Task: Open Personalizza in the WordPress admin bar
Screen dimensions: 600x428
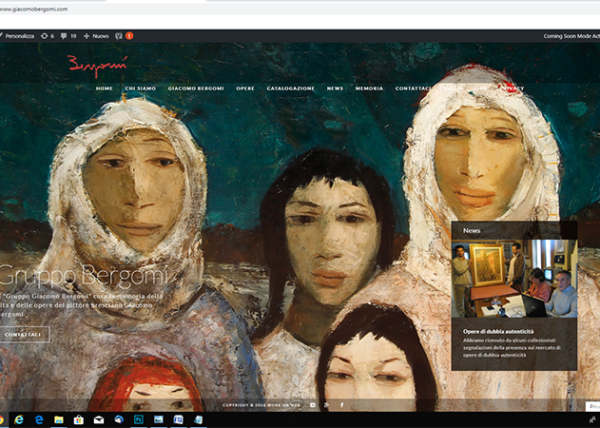Action: pos(20,36)
